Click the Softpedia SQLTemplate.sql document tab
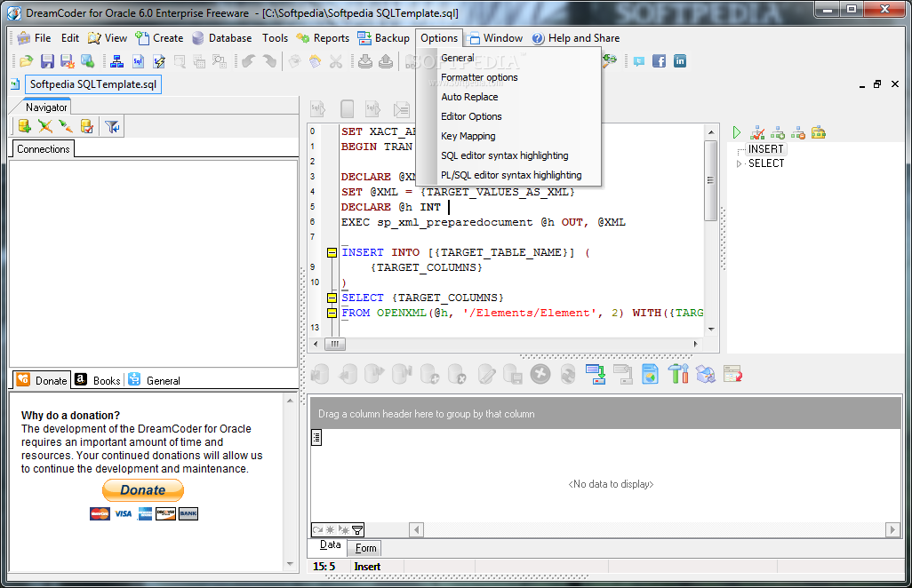This screenshot has width=912, height=588. [x=93, y=84]
